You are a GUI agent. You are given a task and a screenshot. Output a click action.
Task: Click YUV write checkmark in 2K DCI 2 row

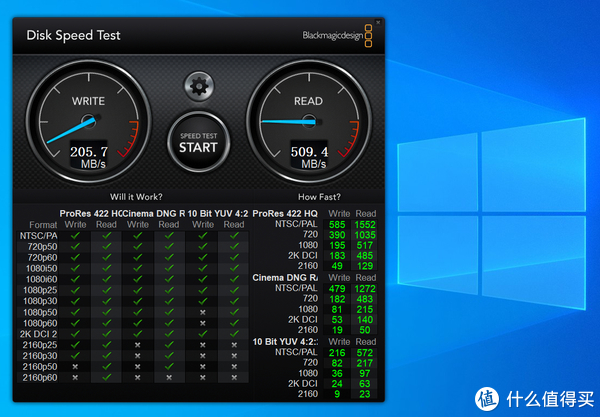click(203, 334)
